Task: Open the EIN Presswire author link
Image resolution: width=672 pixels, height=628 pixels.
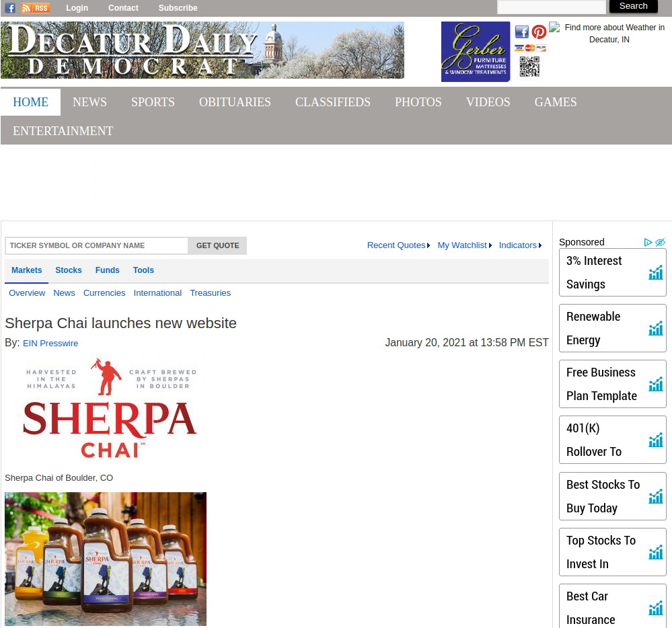Action: pos(50,344)
